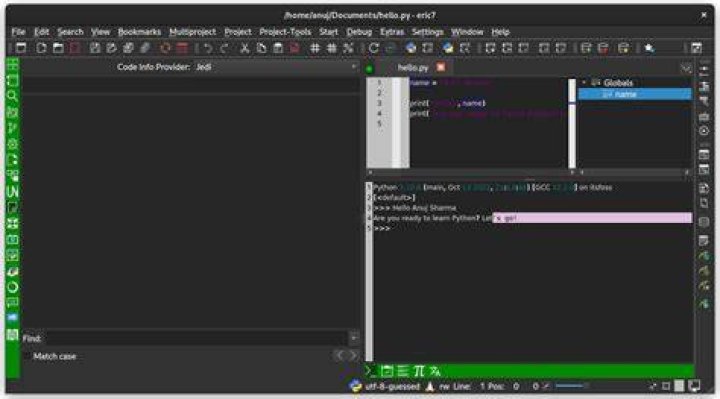Viewport: 720px width, 399px height.
Task: Open the Start menu
Action: click(x=328, y=32)
